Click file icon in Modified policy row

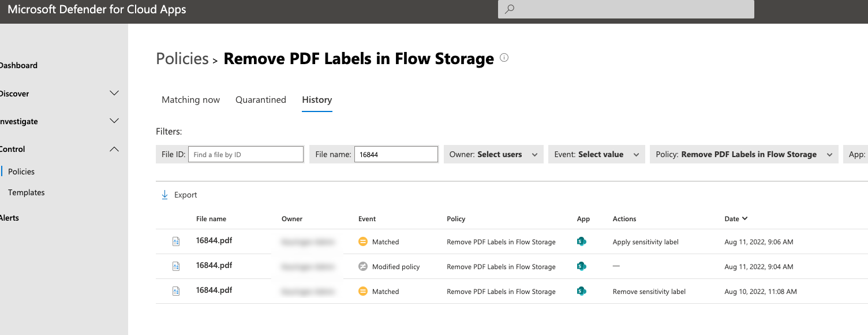[176, 267]
